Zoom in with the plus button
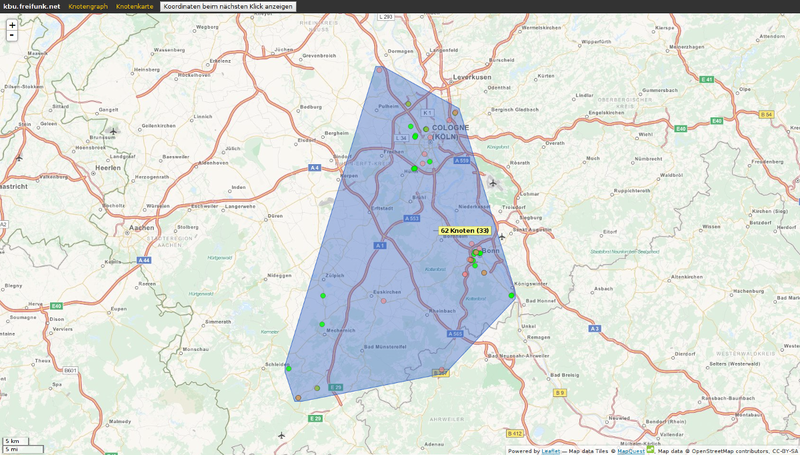Screen dimensions: 800x455 12,24
